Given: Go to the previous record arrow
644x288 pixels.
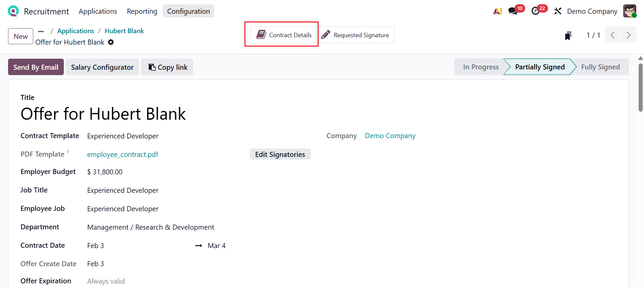Looking at the screenshot, I should (x=612, y=35).
